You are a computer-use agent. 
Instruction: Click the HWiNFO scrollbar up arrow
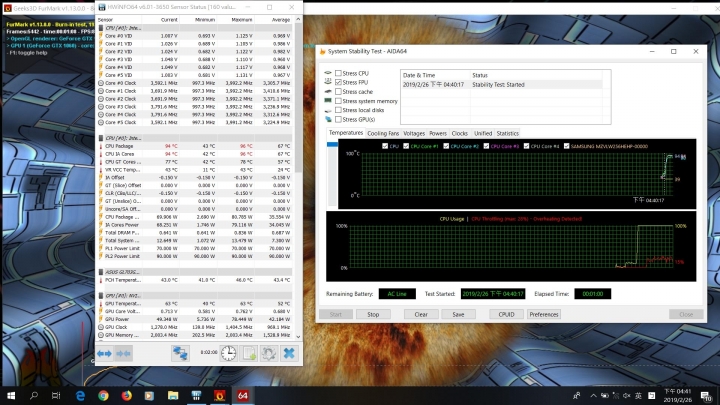click(298, 20)
